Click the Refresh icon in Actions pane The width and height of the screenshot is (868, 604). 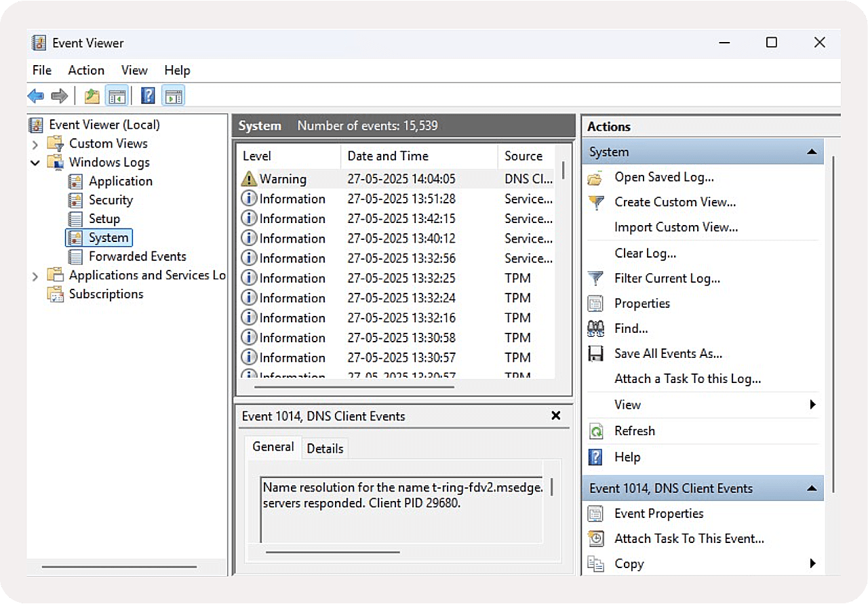[595, 431]
